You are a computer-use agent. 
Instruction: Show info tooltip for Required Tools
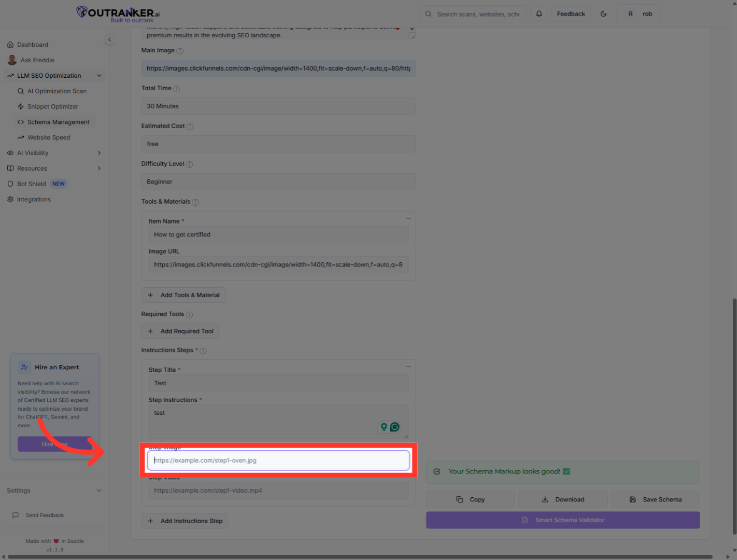pyautogui.click(x=189, y=315)
